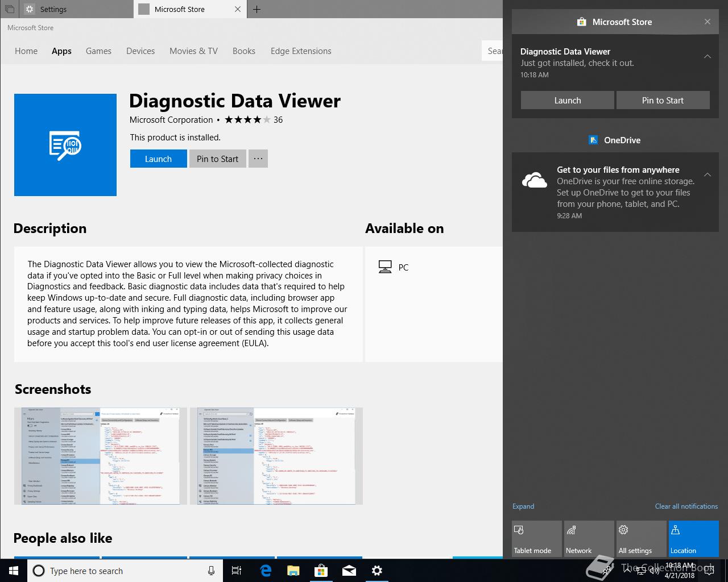Launch Microsoft Edge from the taskbar

point(266,571)
